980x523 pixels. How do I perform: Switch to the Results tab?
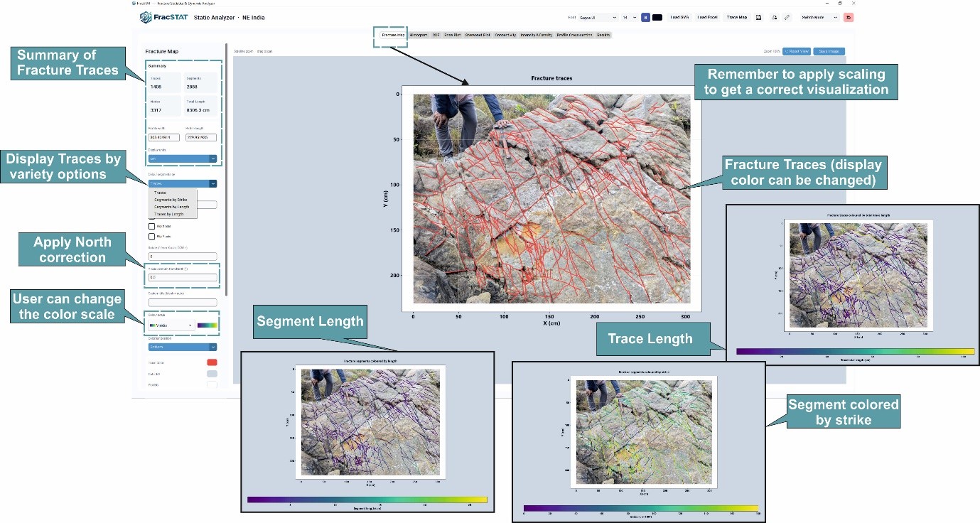(x=603, y=35)
